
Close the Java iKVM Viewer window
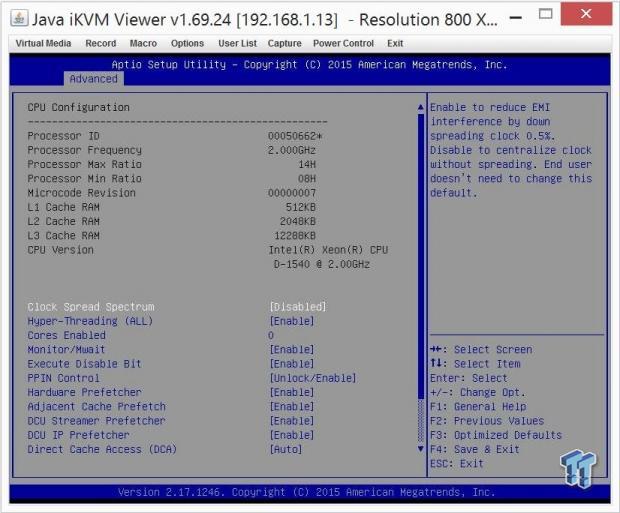pos(586,14)
